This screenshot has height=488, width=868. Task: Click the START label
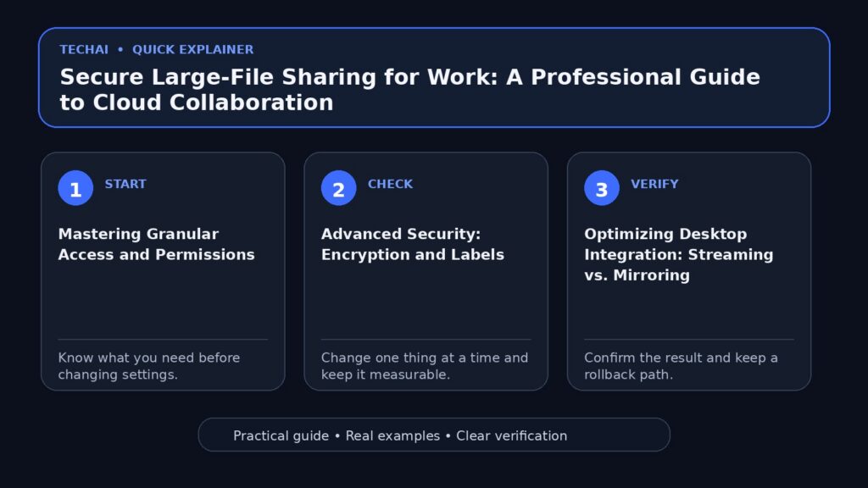tap(125, 184)
